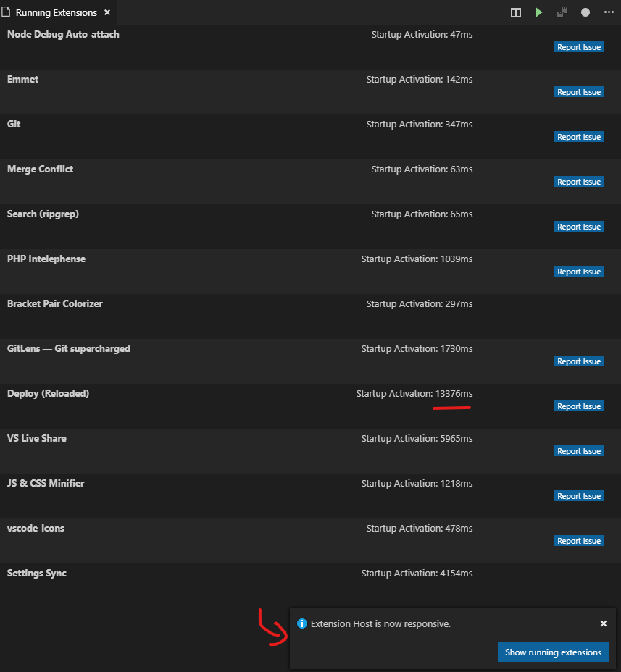Report an issue for Deploy (Reloaded)

click(x=578, y=406)
